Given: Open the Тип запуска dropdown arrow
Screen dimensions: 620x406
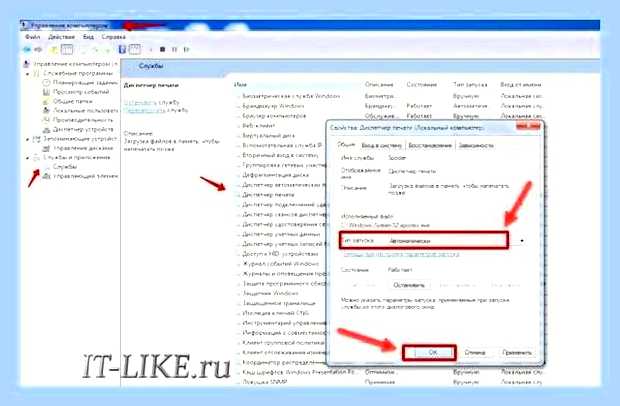Looking at the screenshot, I should [522, 241].
